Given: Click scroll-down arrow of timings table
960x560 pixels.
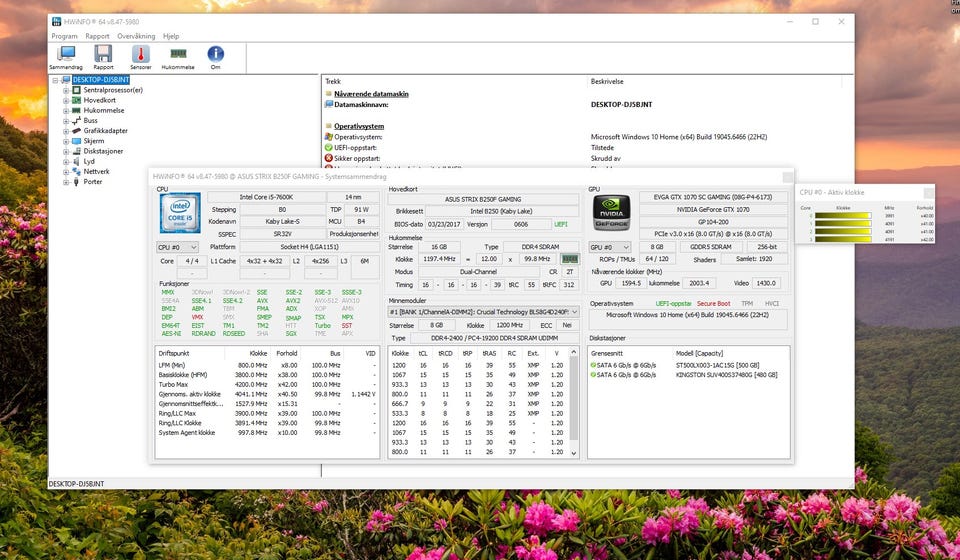Looking at the screenshot, I should point(574,453).
